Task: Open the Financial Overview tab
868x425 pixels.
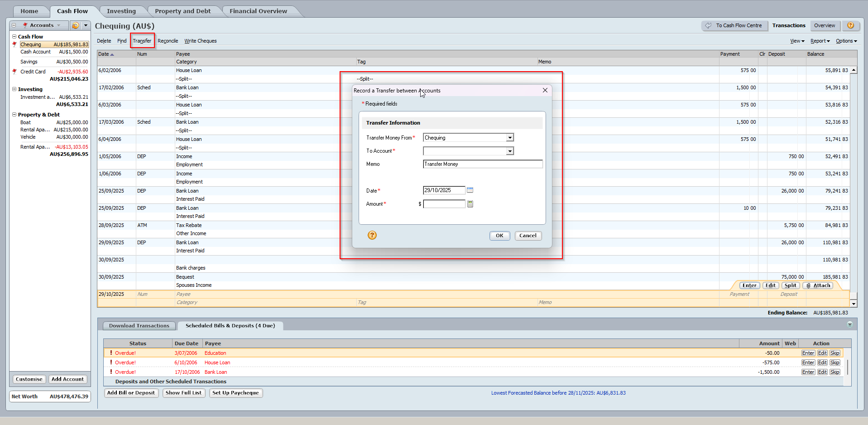Action: 258,11
